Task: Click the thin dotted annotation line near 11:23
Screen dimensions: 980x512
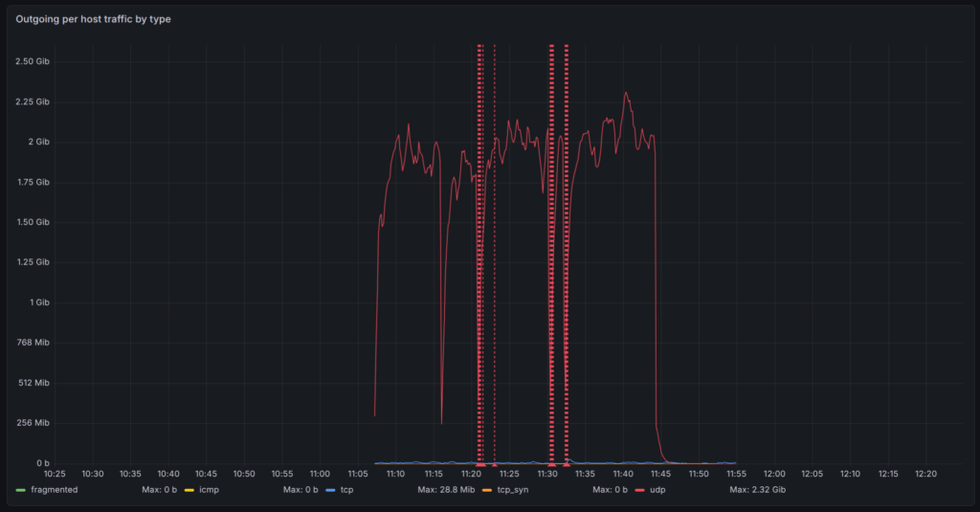Action: click(x=495, y=464)
